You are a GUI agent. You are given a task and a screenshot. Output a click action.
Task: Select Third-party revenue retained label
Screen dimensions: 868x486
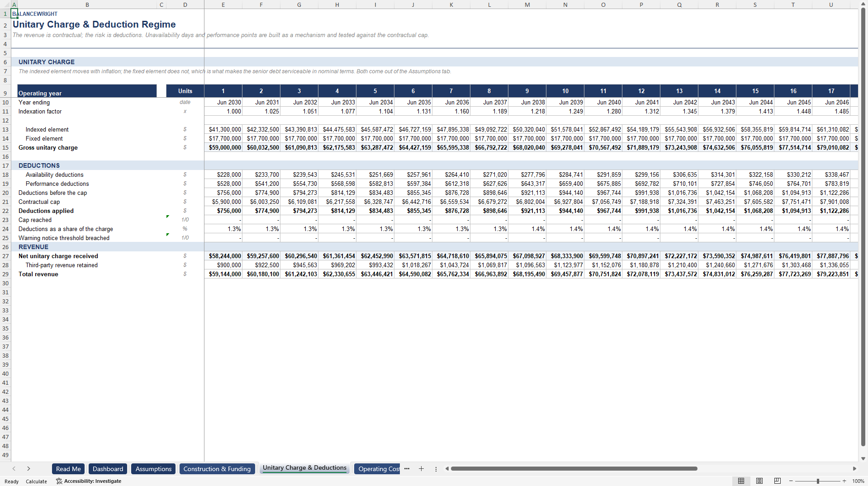(x=62, y=265)
